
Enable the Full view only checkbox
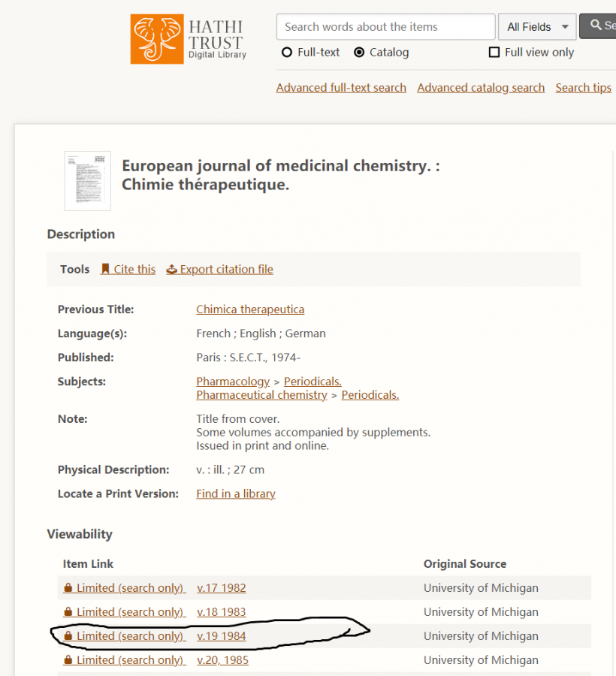click(x=494, y=53)
